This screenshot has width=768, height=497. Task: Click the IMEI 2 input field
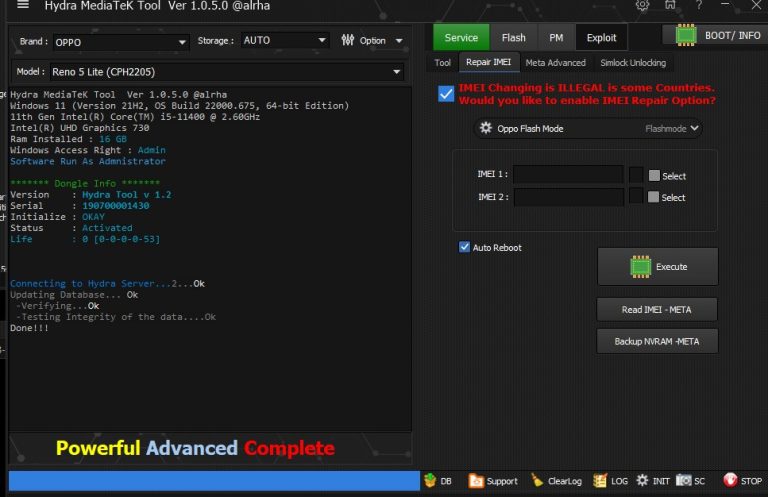pyautogui.click(x=568, y=197)
